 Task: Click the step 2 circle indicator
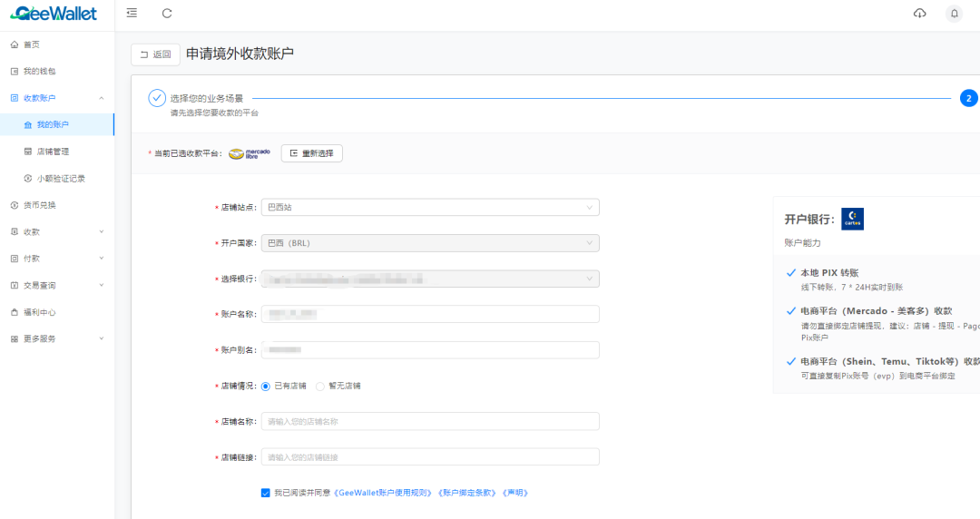968,98
